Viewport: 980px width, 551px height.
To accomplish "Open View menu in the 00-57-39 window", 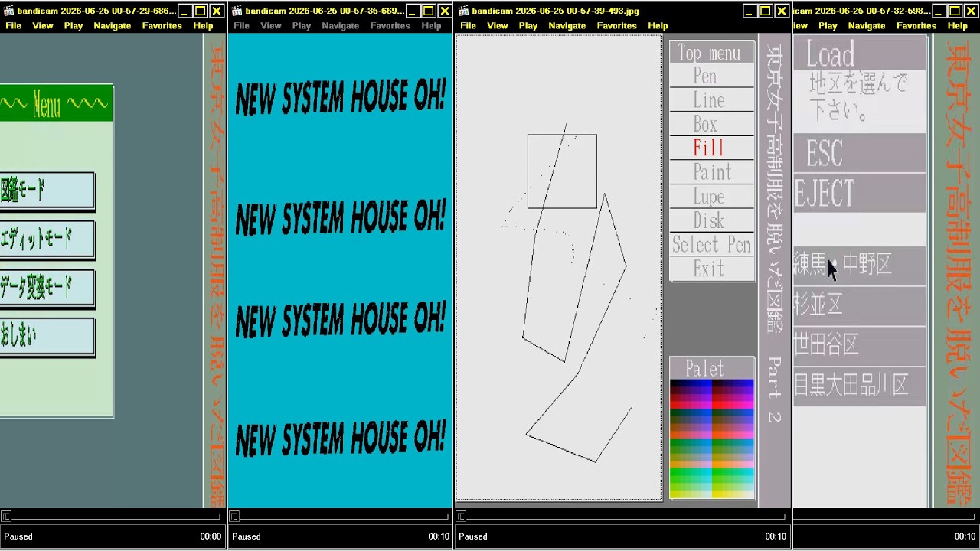I will tap(498, 25).
